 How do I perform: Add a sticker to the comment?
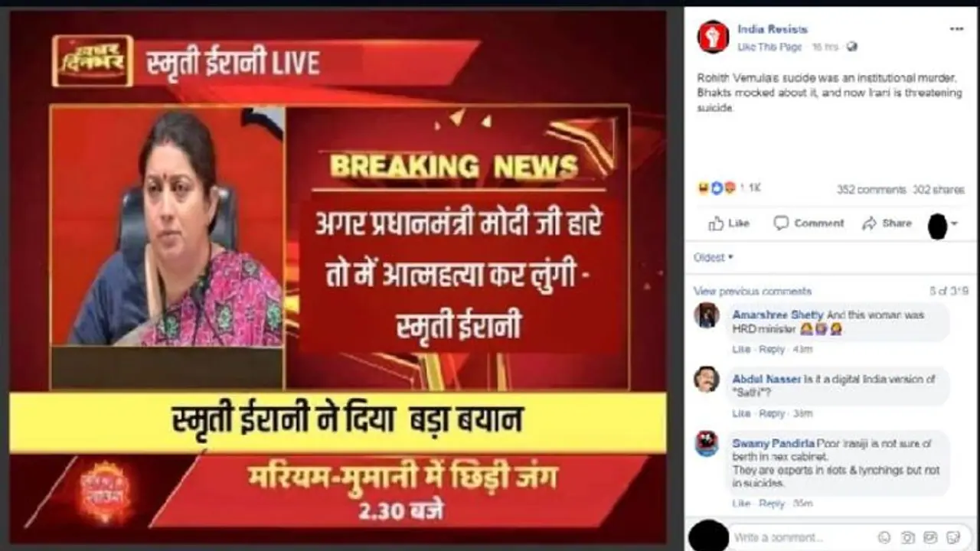953,537
